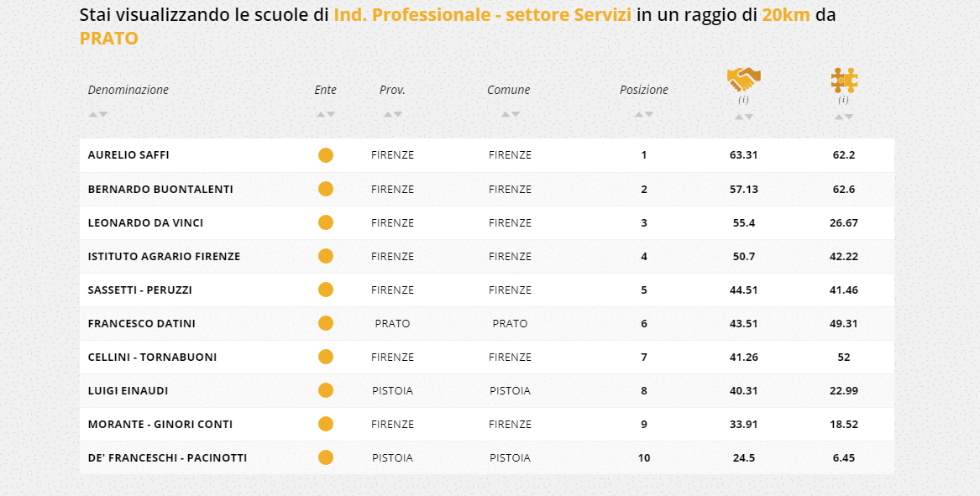Click orange Ente circle for Francesco Datini

pos(326,323)
